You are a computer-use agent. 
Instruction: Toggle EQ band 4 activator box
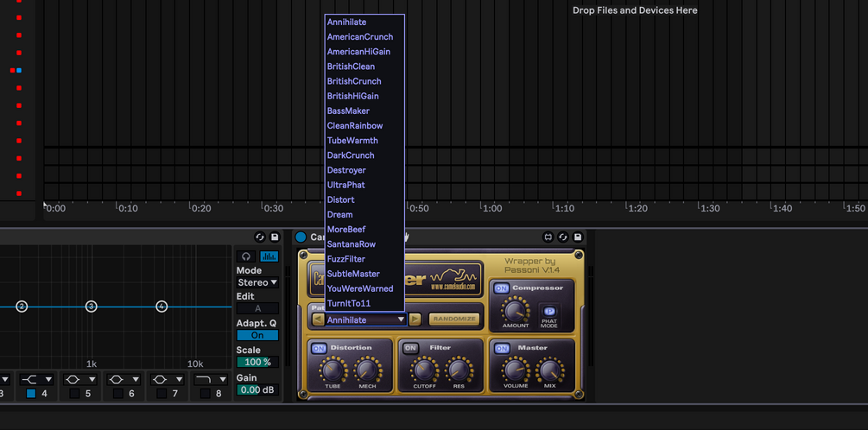(x=31, y=394)
